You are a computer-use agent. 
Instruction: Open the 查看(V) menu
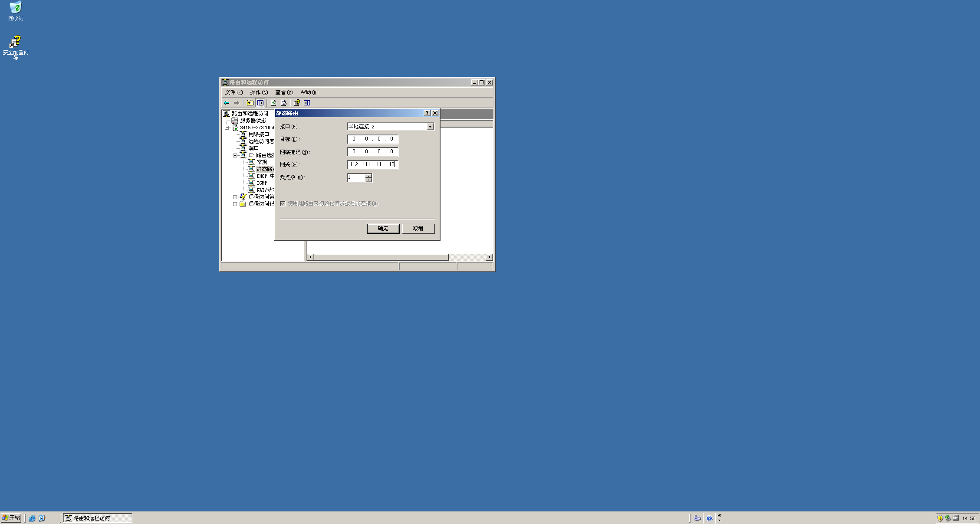point(284,92)
